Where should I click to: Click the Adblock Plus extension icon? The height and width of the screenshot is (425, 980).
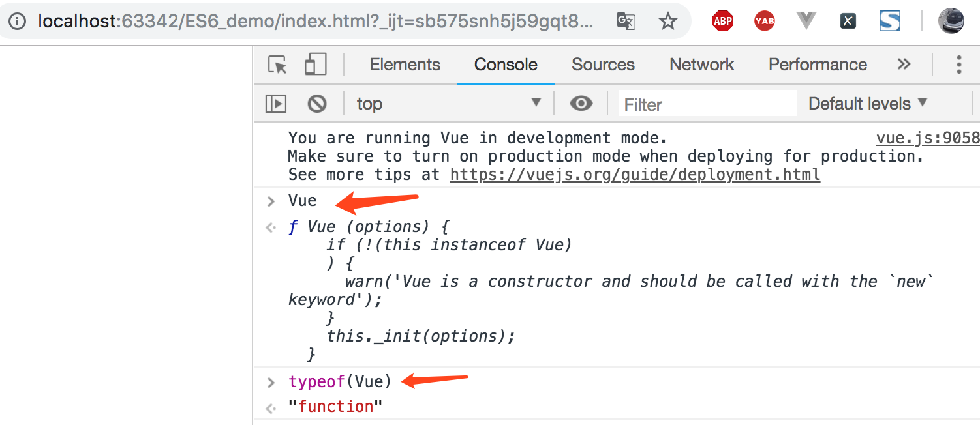click(722, 22)
